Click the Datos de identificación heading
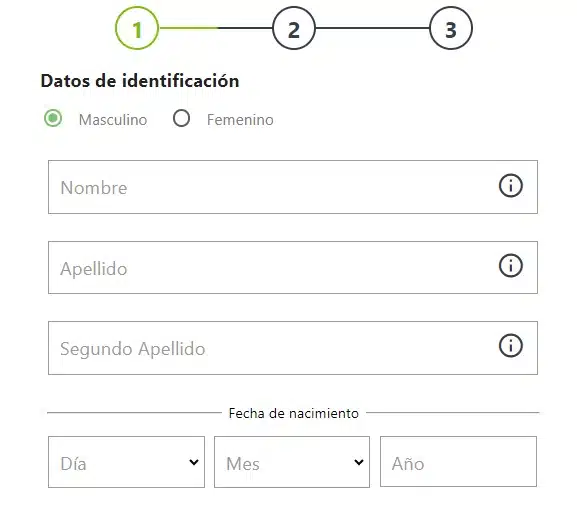Screen dimensions: 577x523 [x=140, y=81]
